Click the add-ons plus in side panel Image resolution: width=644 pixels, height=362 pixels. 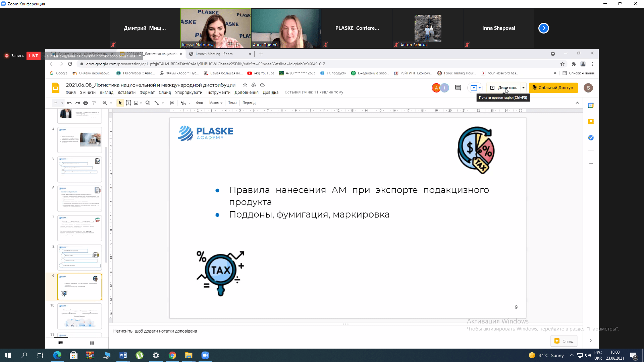(591, 163)
